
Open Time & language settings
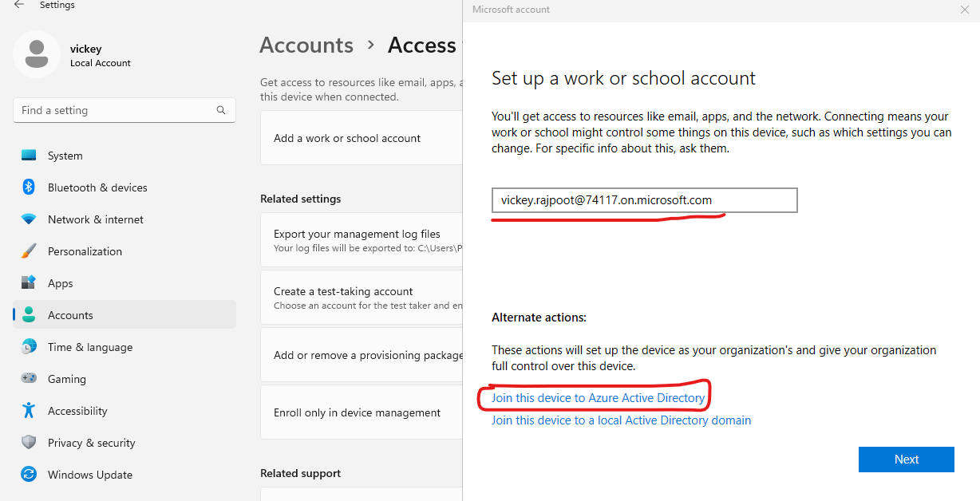coord(124,347)
